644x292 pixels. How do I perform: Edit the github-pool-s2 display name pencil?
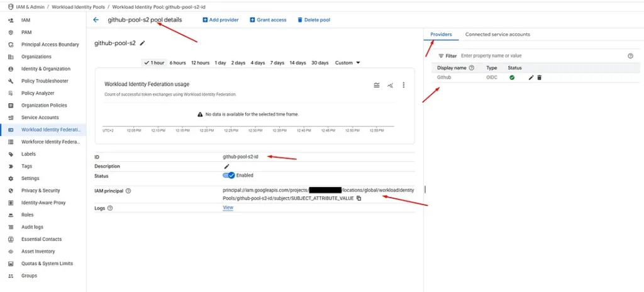(142, 43)
